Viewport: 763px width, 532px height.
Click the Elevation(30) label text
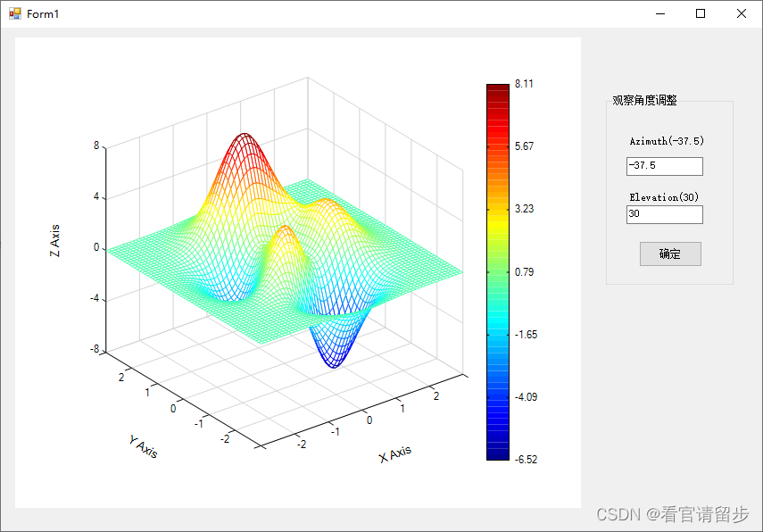click(662, 197)
